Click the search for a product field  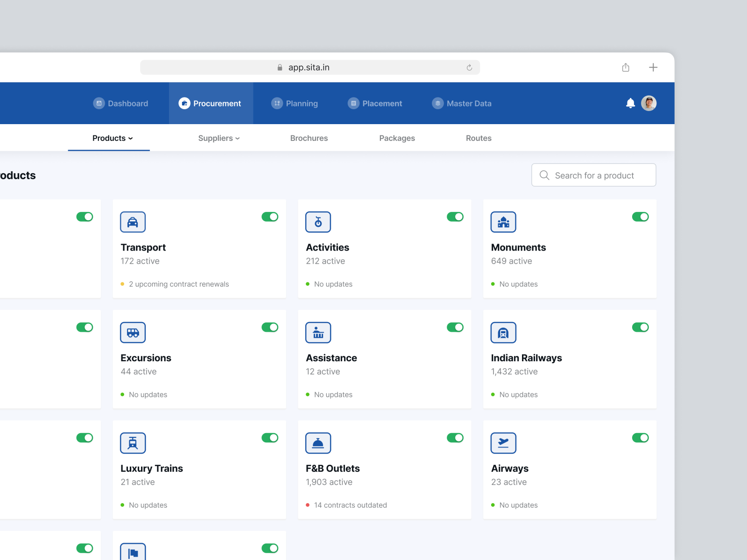[593, 175]
